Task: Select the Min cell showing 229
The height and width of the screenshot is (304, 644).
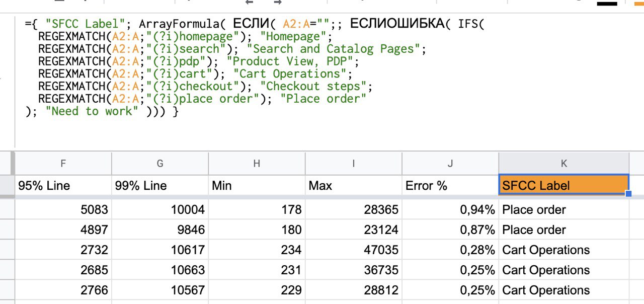Action: (x=257, y=290)
